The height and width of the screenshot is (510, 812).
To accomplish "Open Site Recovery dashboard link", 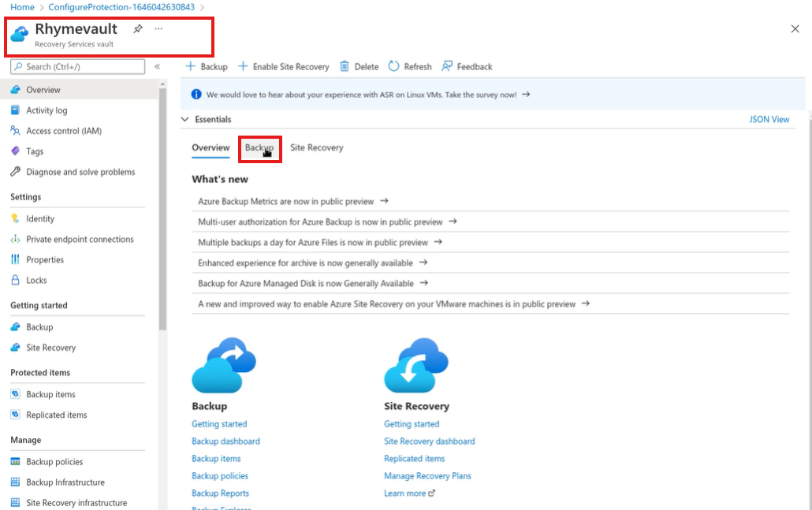I will [x=430, y=441].
